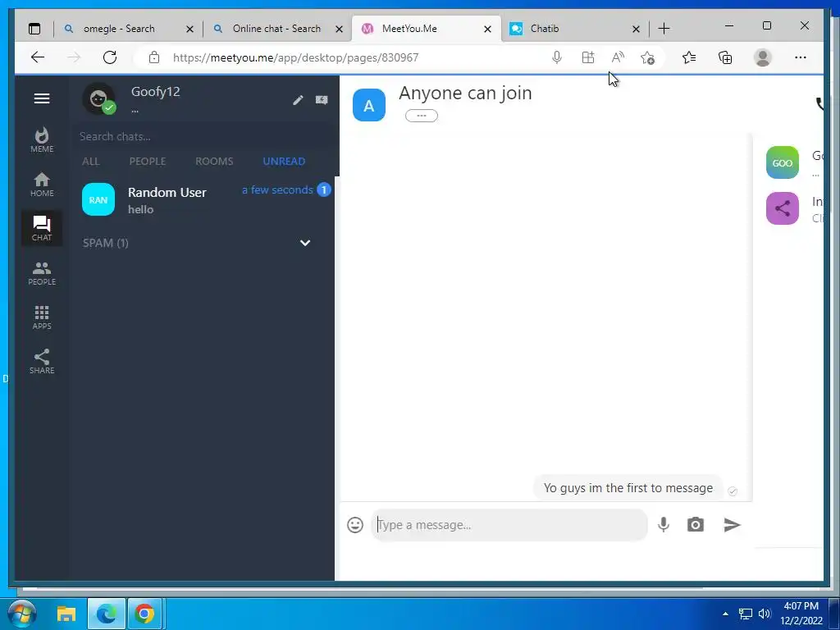This screenshot has height=630, width=840.
Task: Refresh the current page
Action: point(110,57)
